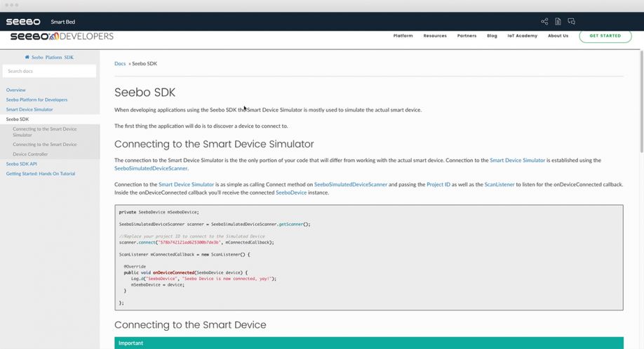Open the About Us menu
This screenshot has width=644, height=349.
[x=558, y=36]
